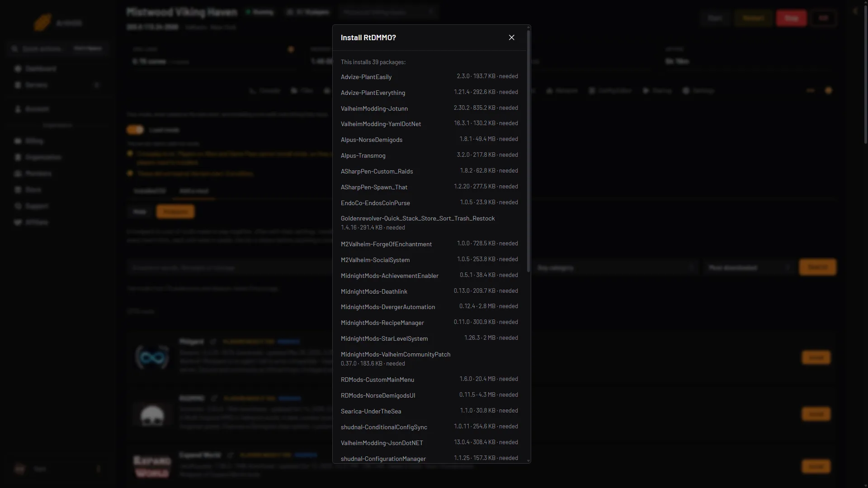Screen dimensions: 868x488
Task: Click Alpus-Transmog package entry
Action: (x=429, y=155)
